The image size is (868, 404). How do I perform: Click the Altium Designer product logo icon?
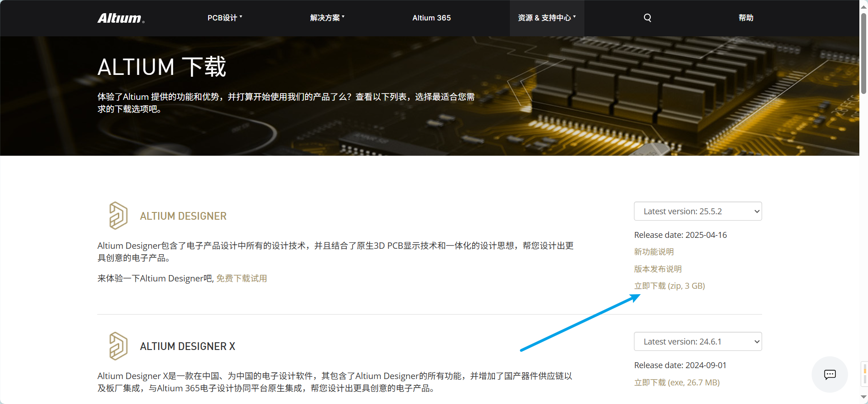pyautogui.click(x=118, y=216)
